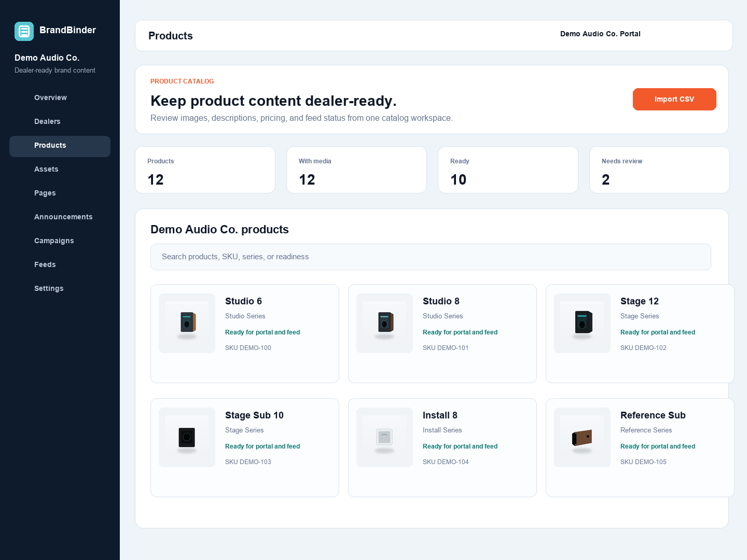Open the Studio 8 product image
Viewport: 747px width, 560px height.
(384, 323)
